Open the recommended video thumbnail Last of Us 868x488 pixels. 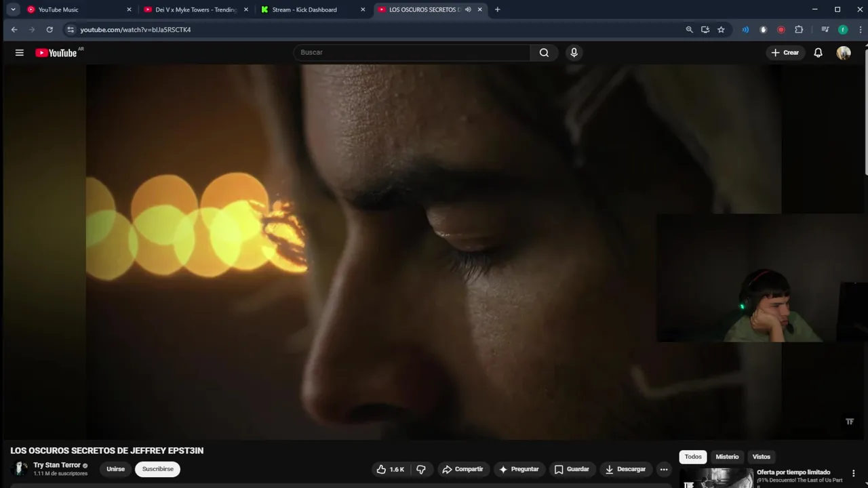[716, 479]
